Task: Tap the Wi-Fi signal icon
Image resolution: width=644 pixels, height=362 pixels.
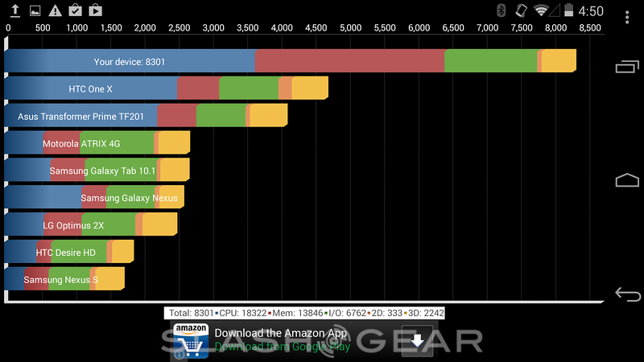Action: click(x=541, y=10)
